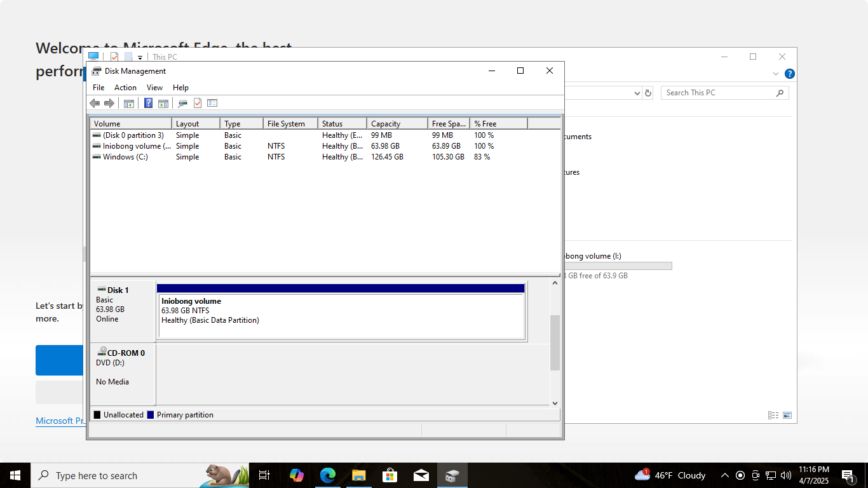Click the Iniobong volume (I:) usage bar in This PC
This screenshot has width=868, height=488.
(x=618, y=266)
